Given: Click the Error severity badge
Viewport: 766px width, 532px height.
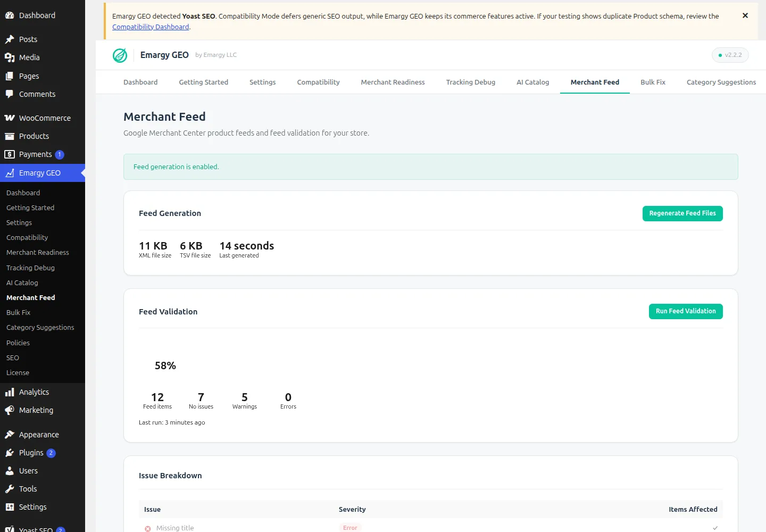Looking at the screenshot, I should tap(350, 528).
